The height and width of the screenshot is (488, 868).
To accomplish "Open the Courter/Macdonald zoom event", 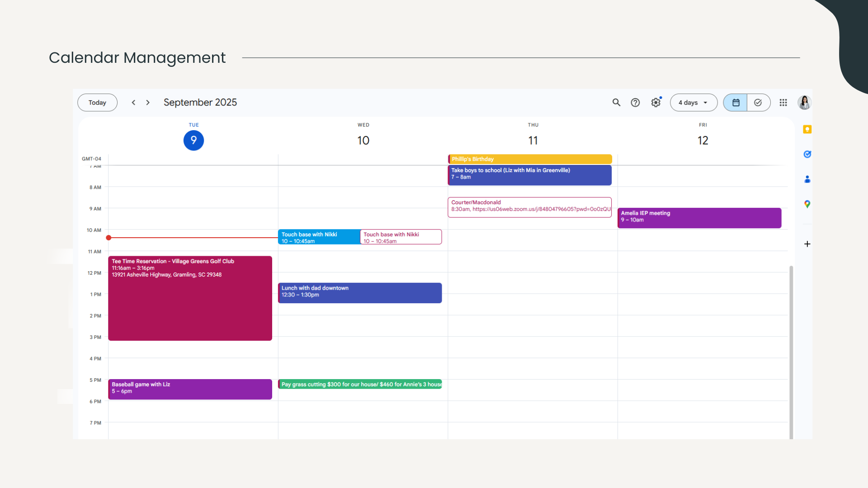I will [529, 207].
